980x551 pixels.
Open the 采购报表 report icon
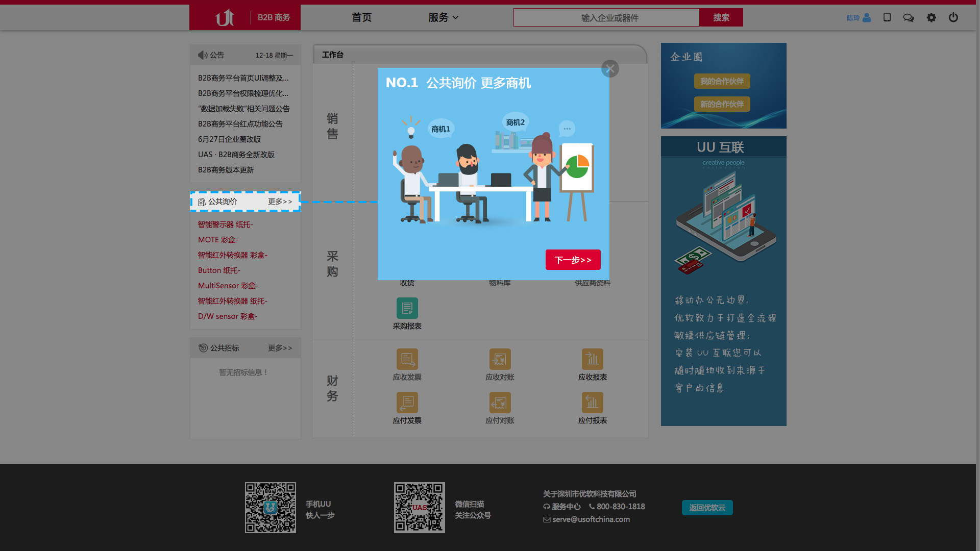[407, 308]
